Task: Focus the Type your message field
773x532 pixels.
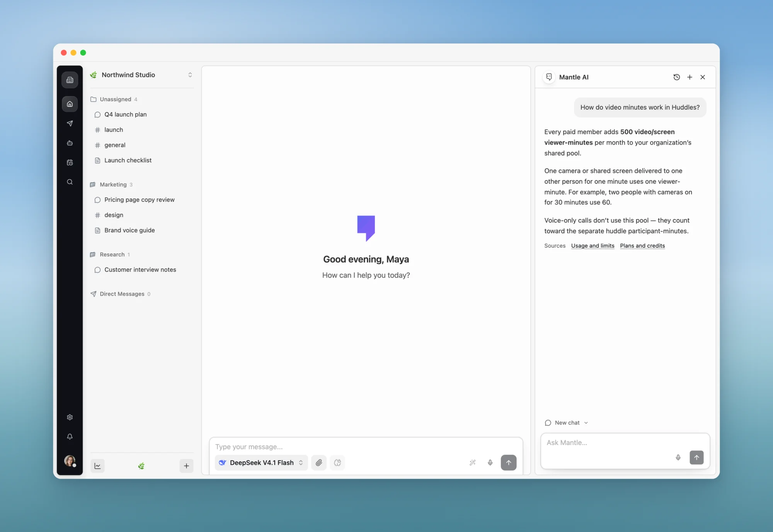Action: tap(366, 447)
